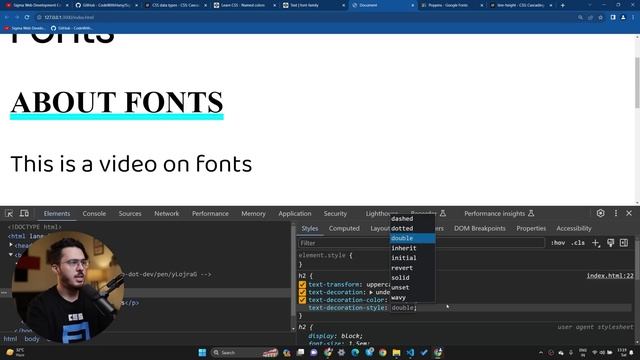This screenshot has width=640, height=360.
Task: Click the browser back arrow
Action: click(7, 18)
